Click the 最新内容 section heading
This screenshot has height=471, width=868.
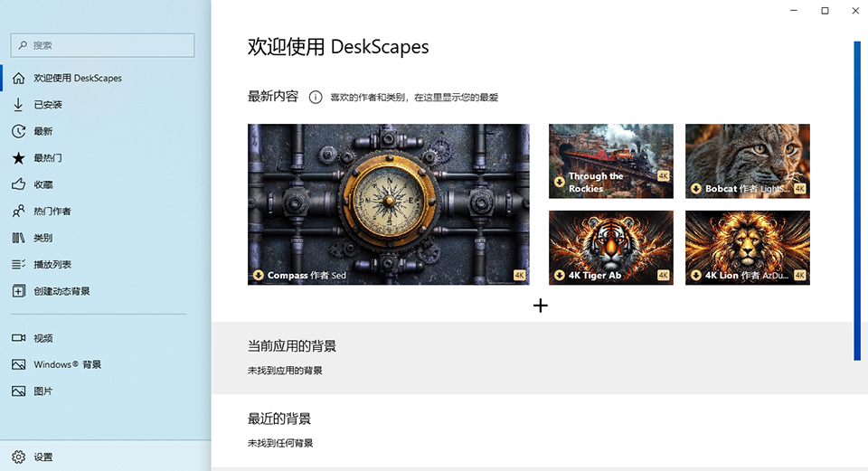(x=273, y=97)
